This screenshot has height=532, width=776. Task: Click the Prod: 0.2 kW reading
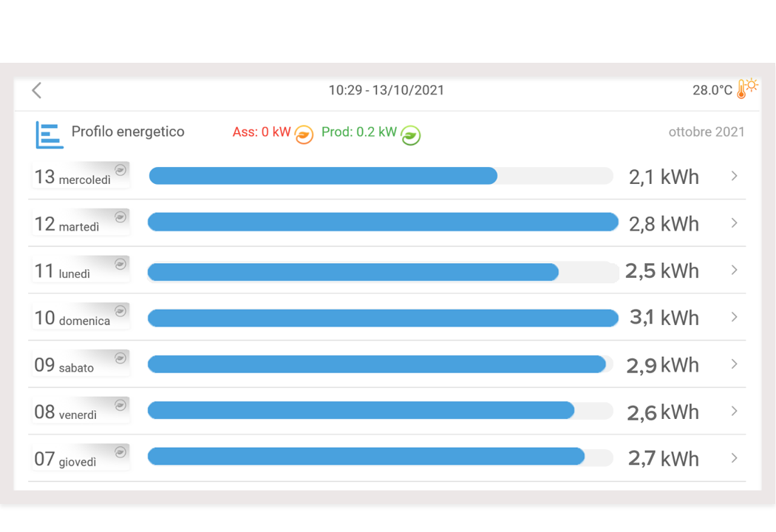tap(359, 132)
